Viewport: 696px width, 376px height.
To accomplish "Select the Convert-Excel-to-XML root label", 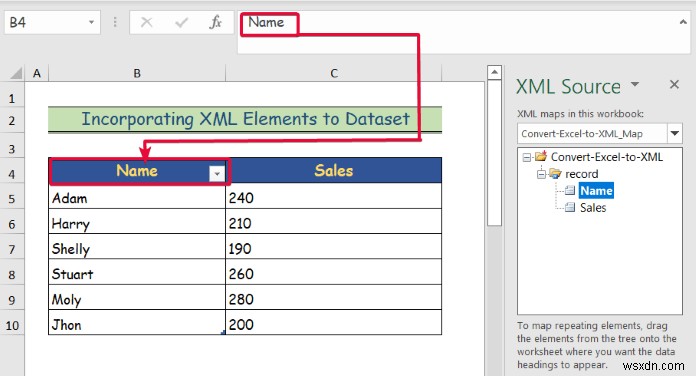I will [606, 157].
